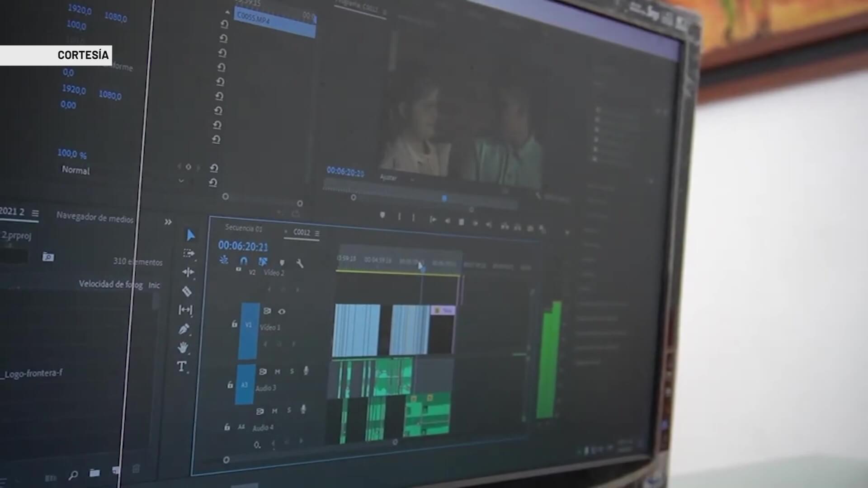Image resolution: width=868 pixels, height=488 pixels.
Task: Select the Type tool
Action: pos(182,366)
